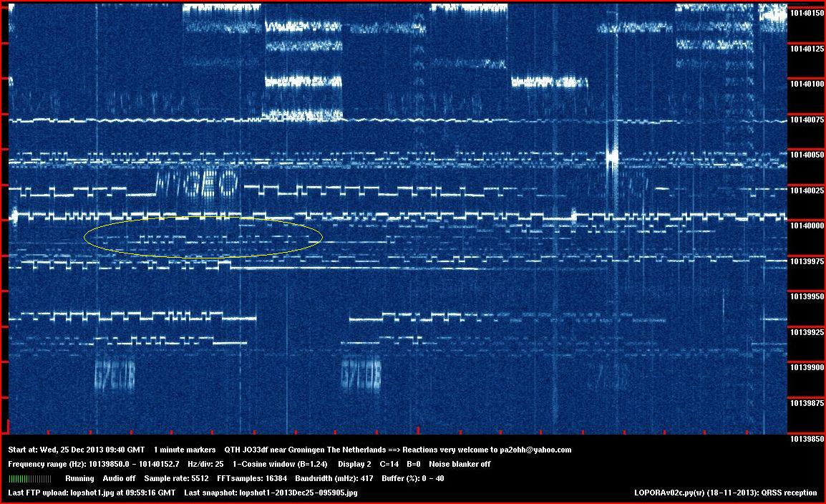826x504 pixels.
Task: Toggle the Audio off setting
Action: [120, 478]
